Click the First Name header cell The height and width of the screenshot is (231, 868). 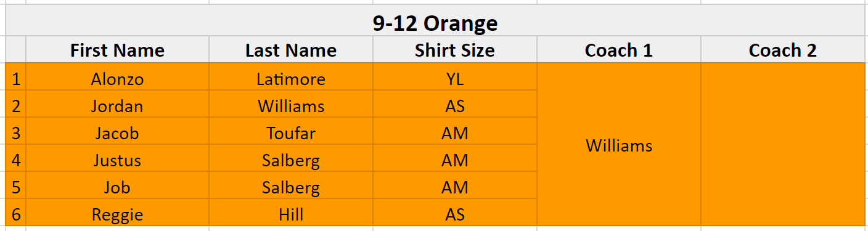click(117, 50)
